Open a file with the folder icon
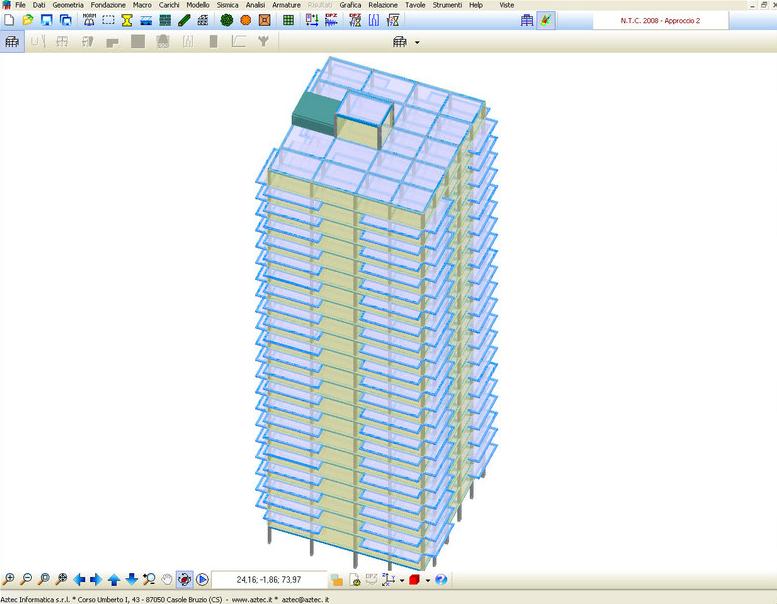The width and height of the screenshot is (777, 604). click(x=28, y=20)
